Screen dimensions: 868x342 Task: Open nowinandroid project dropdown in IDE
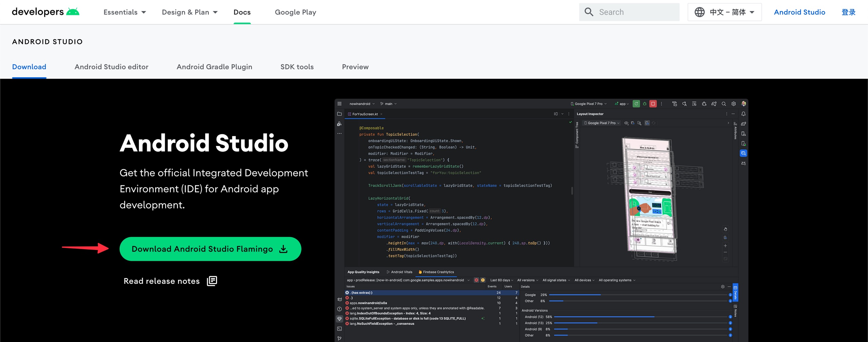[362, 104]
